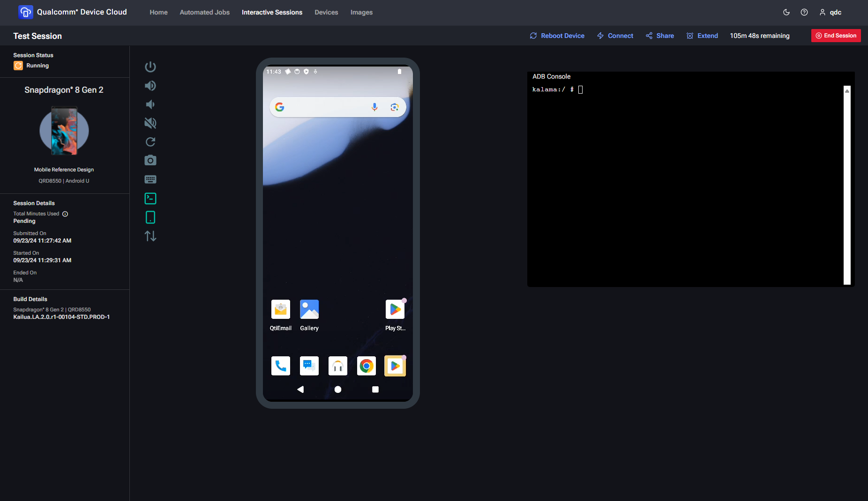
Task: Switch to dark mode moon icon
Action: [x=786, y=12]
